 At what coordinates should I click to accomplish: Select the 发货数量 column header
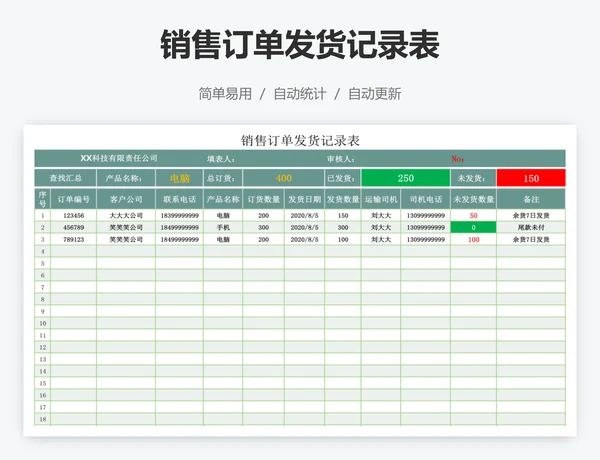click(x=343, y=199)
